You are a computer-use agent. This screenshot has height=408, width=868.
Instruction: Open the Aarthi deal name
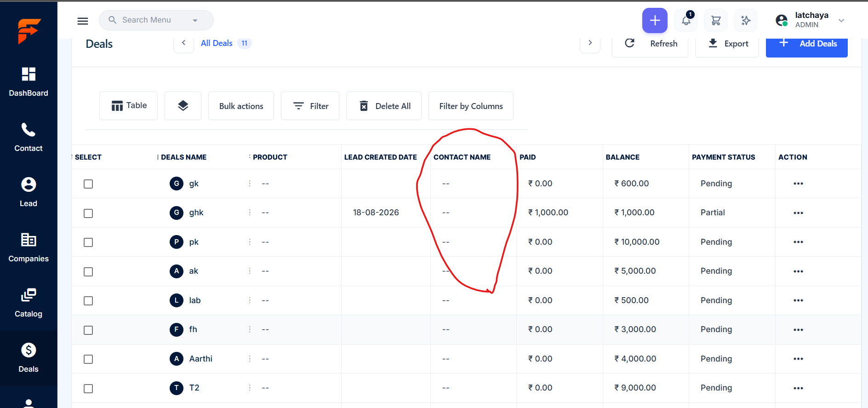201,359
